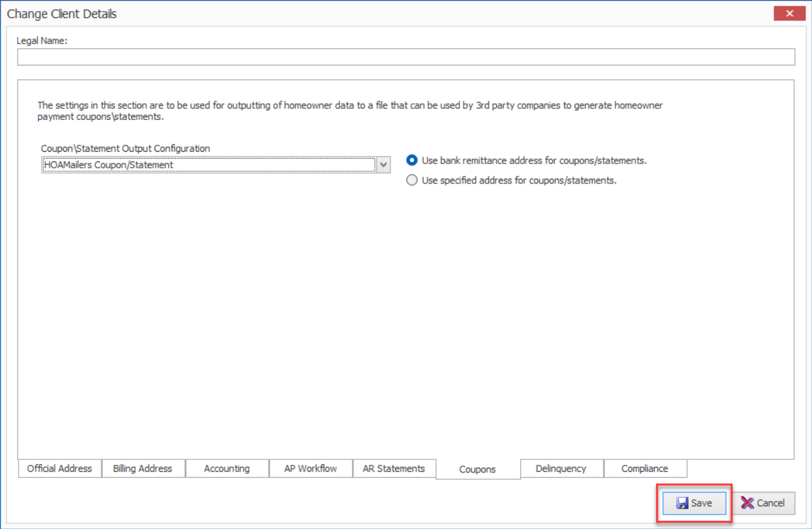
Task: Expand the Coupon\Statement Output Configuration dropdown arrow
Action: pos(383,165)
